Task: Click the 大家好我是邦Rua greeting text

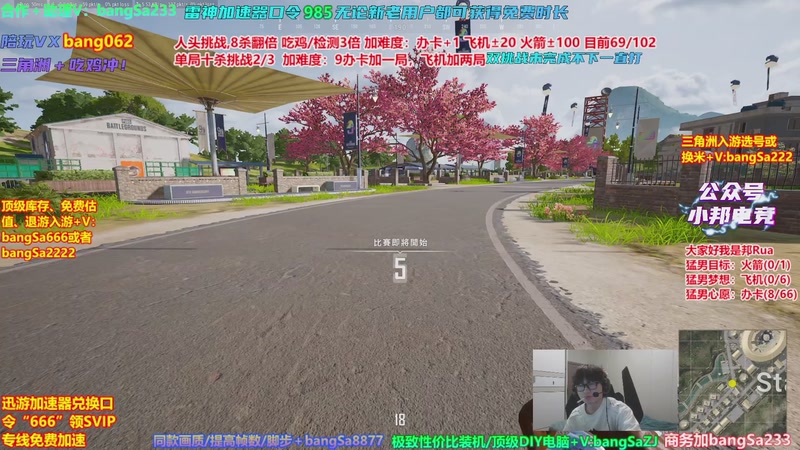Action: [729, 251]
